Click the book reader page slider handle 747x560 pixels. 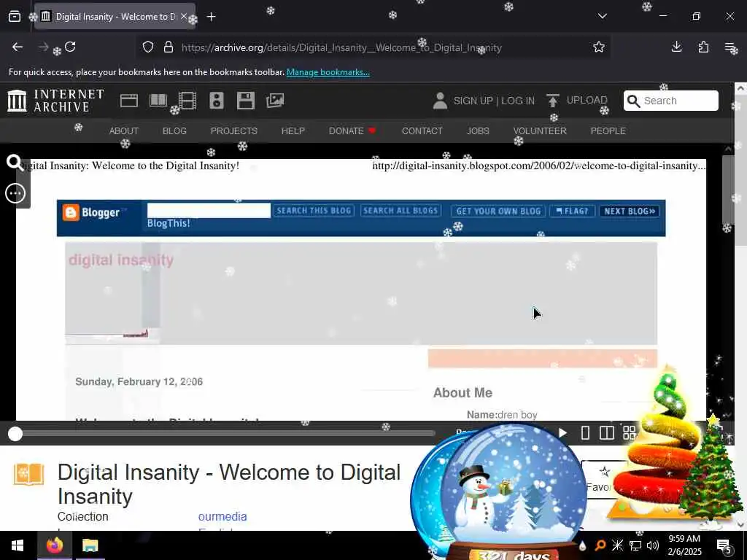(15, 433)
